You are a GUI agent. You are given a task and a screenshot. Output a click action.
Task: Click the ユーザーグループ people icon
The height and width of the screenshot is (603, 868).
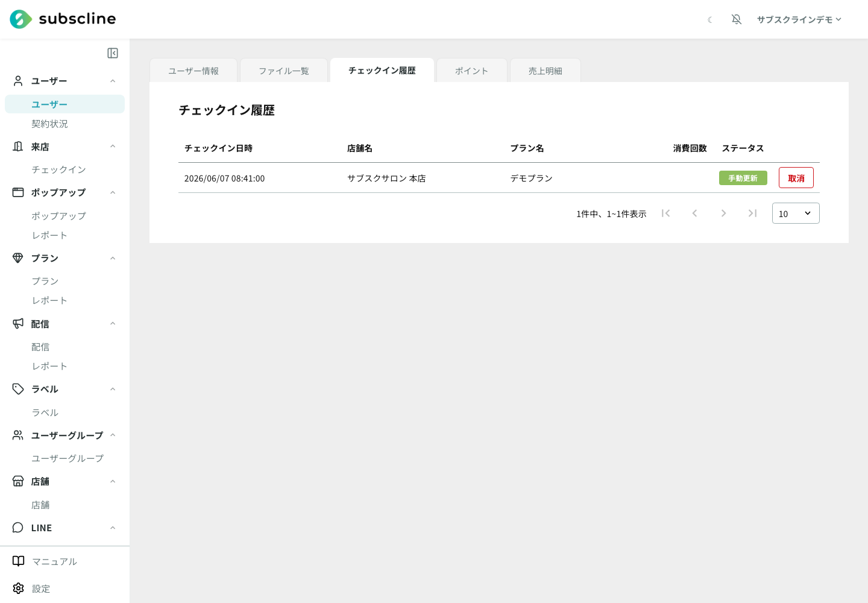click(18, 435)
